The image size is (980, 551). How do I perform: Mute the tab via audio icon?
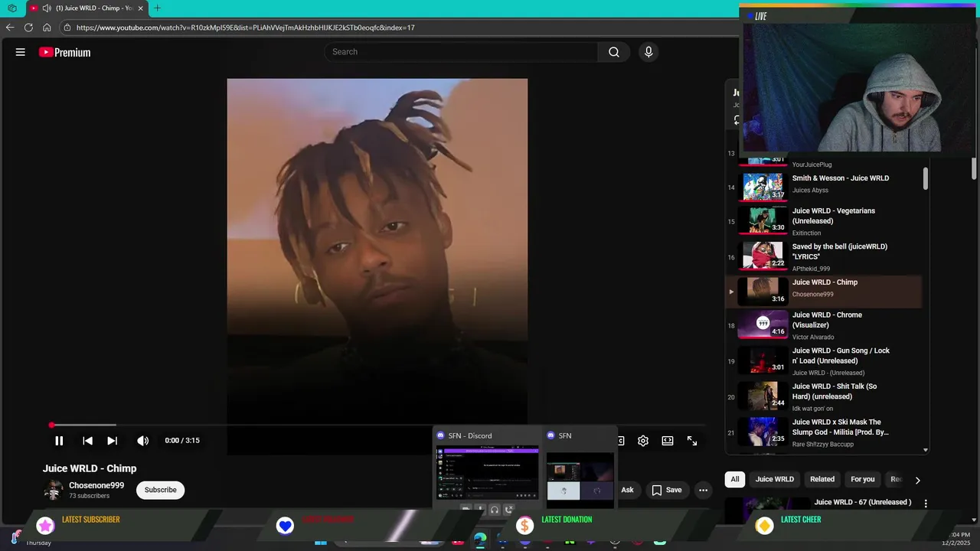[x=47, y=8]
